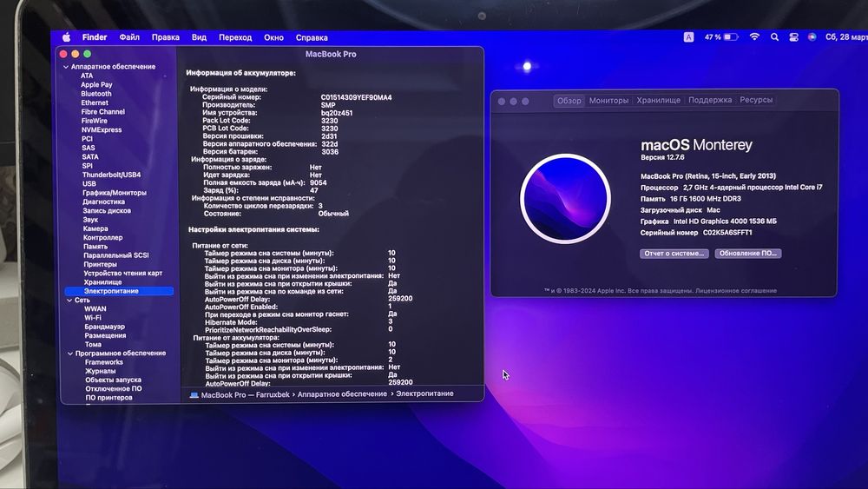Click the macOS Monterey logo image
The height and width of the screenshot is (489, 868).
pos(565,198)
